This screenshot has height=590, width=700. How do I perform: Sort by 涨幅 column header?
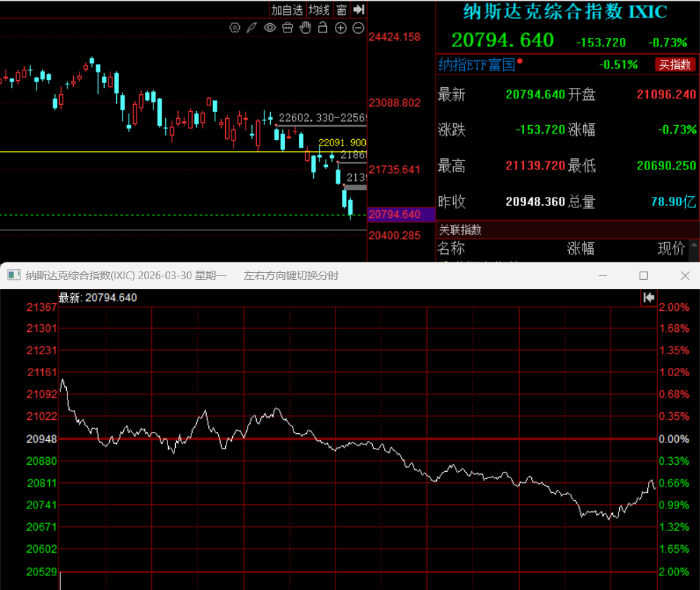tap(580, 248)
